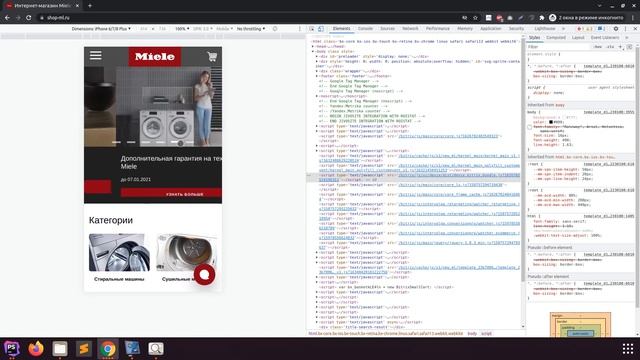Screen dimensions: 640x360
Task: Click the Elements panel vertical scrollbar
Action: point(523,159)
